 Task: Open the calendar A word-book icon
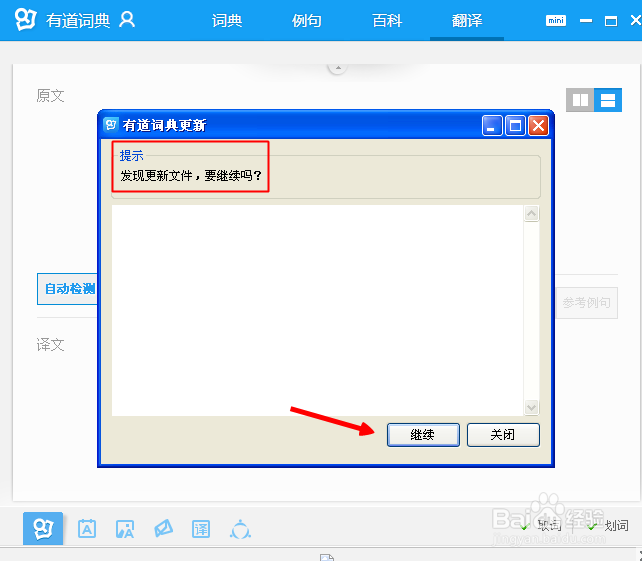pos(87,529)
